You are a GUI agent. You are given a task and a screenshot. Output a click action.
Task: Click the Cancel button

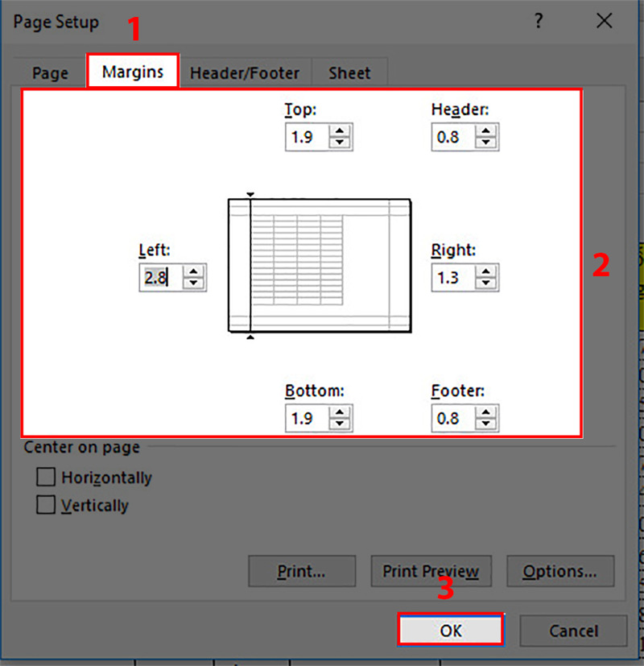click(573, 631)
